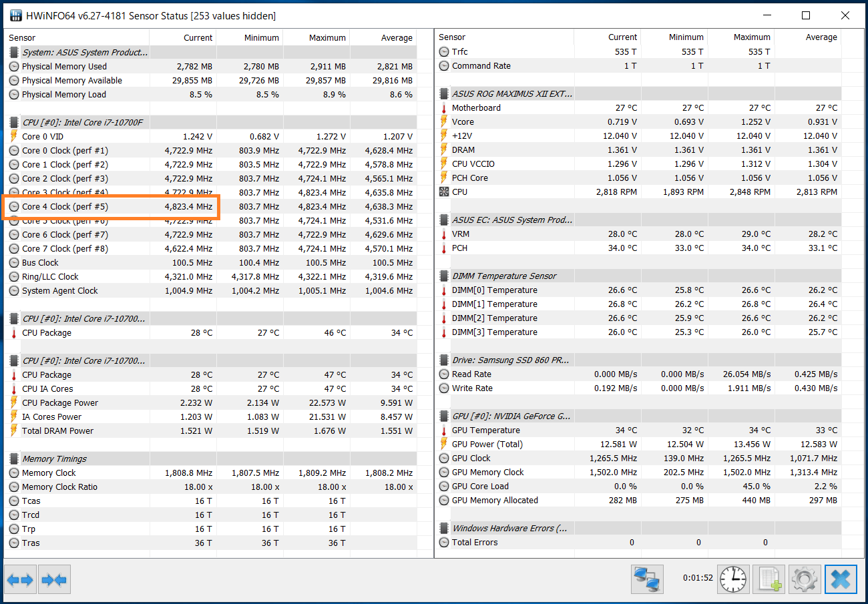Select the GPU Core Load row
This screenshot has width=868, height=604.
639,486
